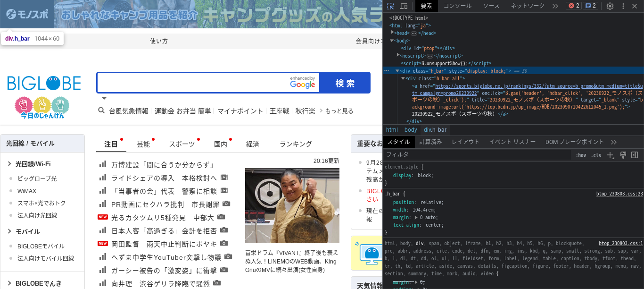The height and width of the screenshot is (289, 644).
Task: Click the BIGLOBE logo
Action: [44, 83]
